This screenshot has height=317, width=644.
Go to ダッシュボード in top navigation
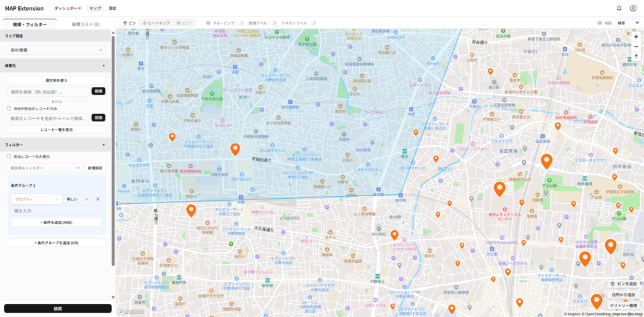[68, 8]
